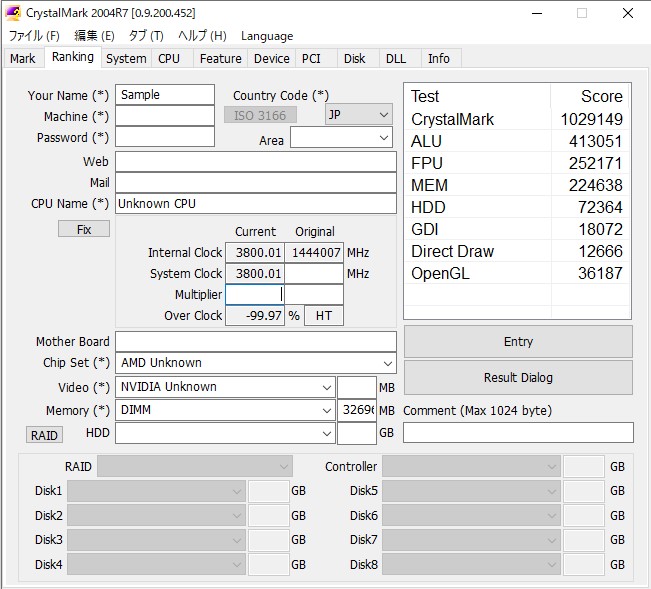Select the Direct Draw score row
651x589 pixels.
pyautogui.click(x=517, y=252)
